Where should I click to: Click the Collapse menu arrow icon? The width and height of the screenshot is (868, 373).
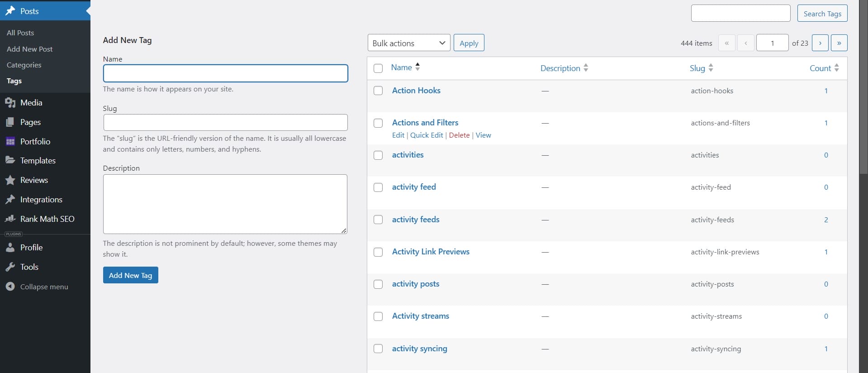click(10, 287)
